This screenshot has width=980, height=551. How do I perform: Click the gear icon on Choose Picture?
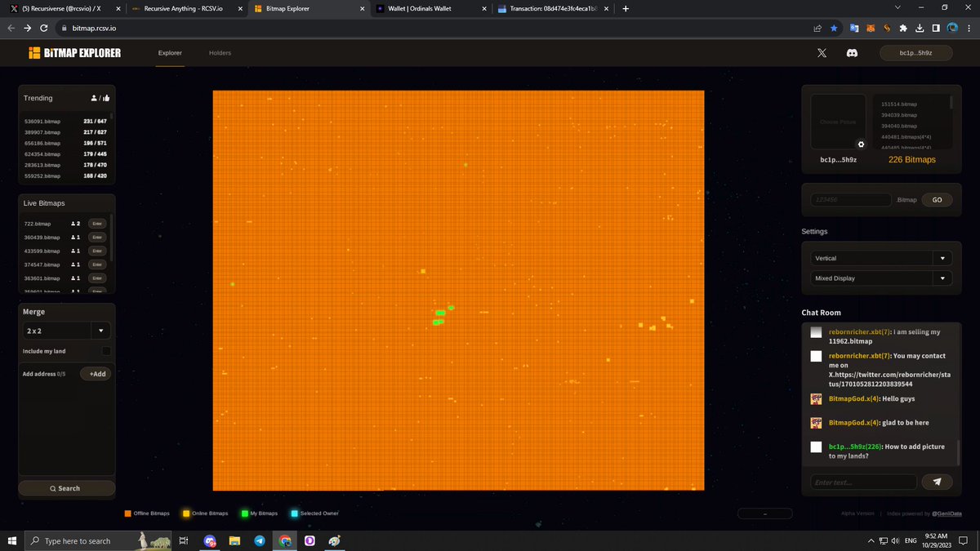tap(861, 144)
